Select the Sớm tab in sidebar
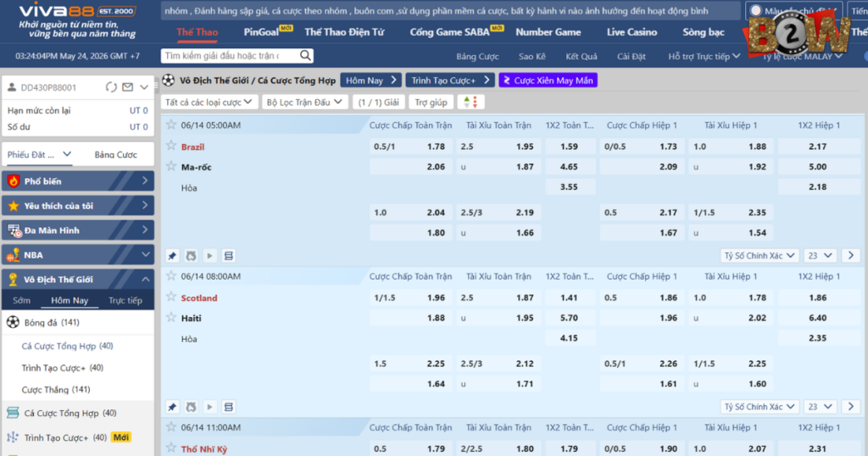868x456 pixels. click(21, 300)
